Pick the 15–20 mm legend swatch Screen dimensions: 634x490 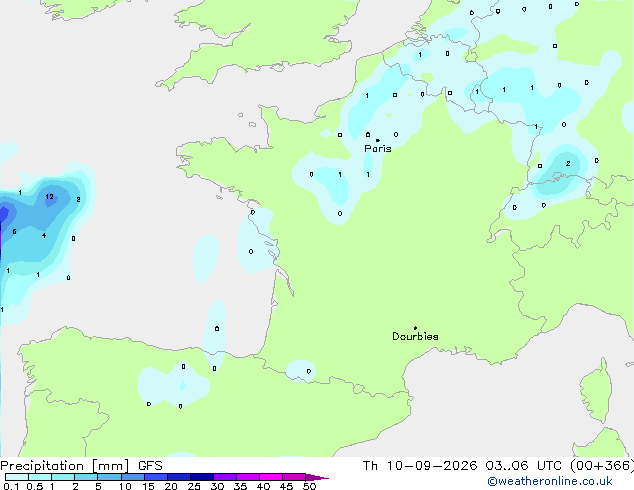(x=155, y=477)
